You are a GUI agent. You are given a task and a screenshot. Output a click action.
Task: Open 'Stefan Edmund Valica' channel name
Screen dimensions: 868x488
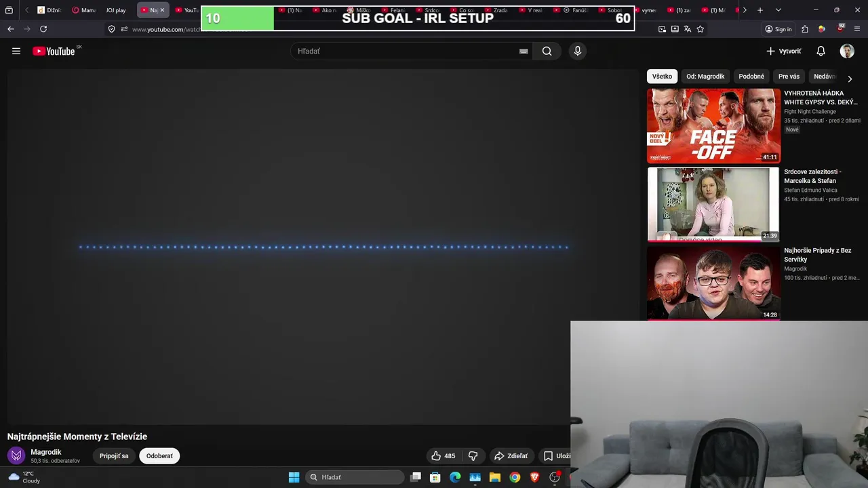pyautogui.click(x=810, y=190)
